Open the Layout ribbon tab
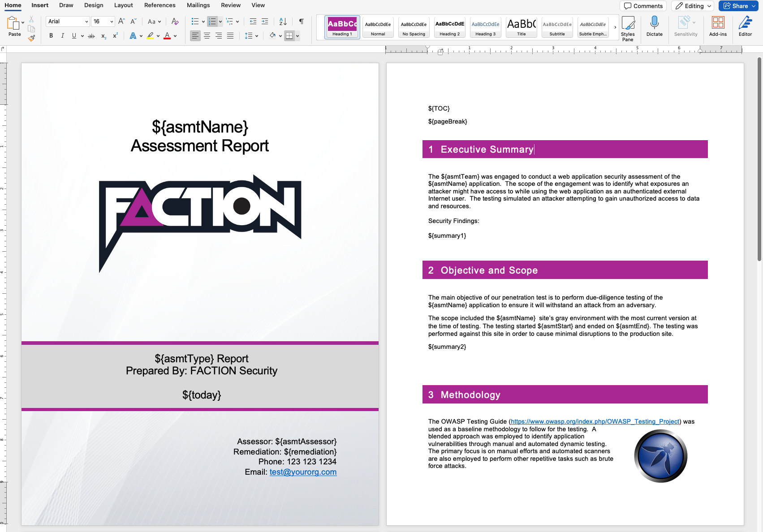Image resolution: width=763 pixels, height=532 pixels. [123, 5]
